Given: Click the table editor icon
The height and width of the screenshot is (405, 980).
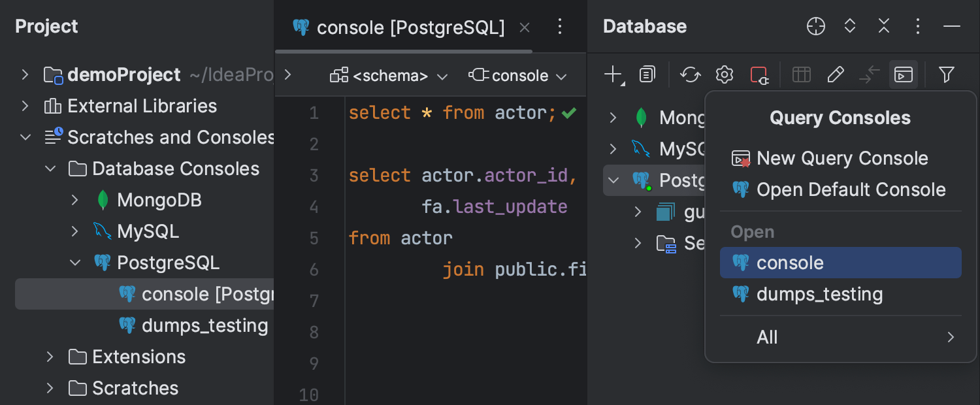Looking at the screenshot, I should [802, 75].
